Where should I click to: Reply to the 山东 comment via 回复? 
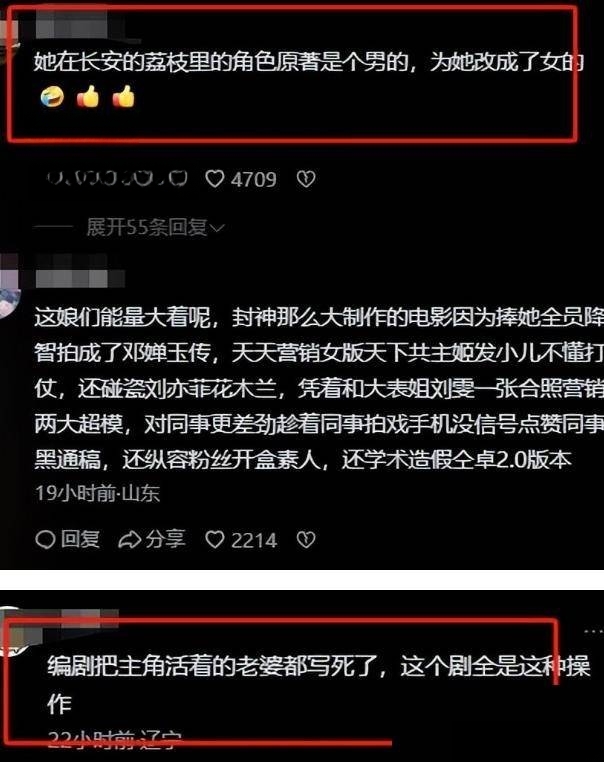(68, 539)
